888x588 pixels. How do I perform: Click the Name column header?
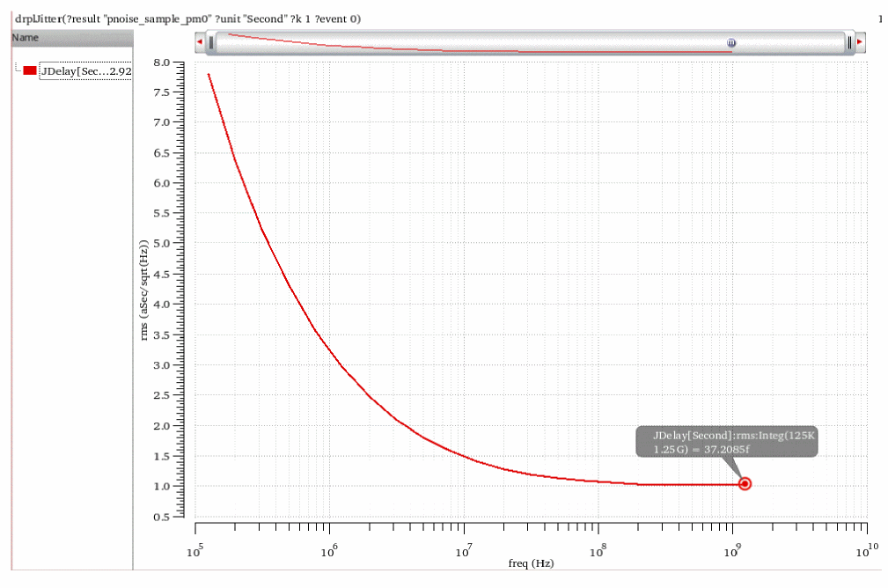[x=72, y=38]
